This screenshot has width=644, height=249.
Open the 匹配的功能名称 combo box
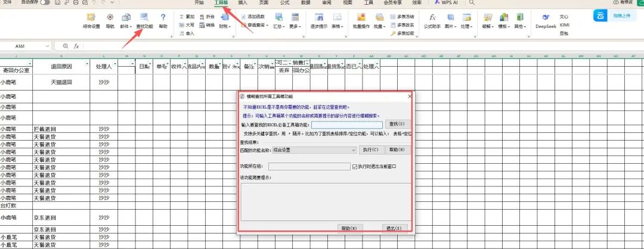(314, 150)
